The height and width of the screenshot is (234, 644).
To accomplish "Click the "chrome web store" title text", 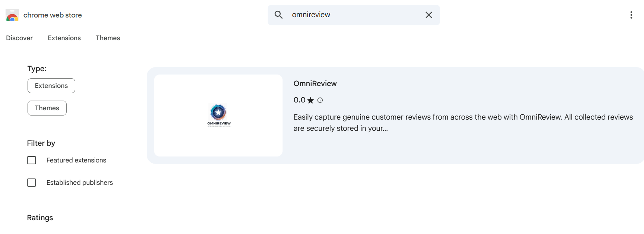I will tap(52, 15).
